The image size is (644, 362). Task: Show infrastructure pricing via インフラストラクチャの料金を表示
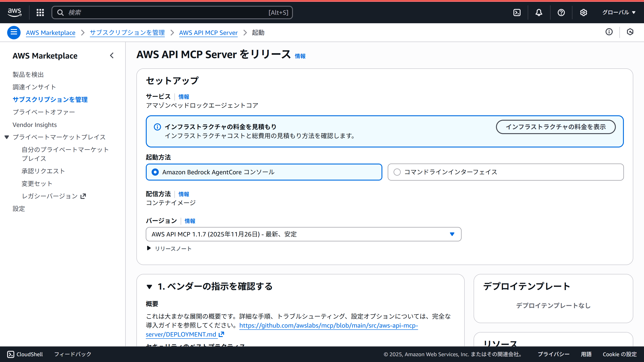click(x=556, y=127)
